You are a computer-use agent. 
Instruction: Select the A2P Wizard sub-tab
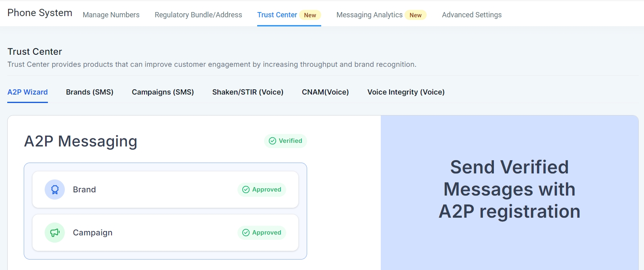[28, 92]
